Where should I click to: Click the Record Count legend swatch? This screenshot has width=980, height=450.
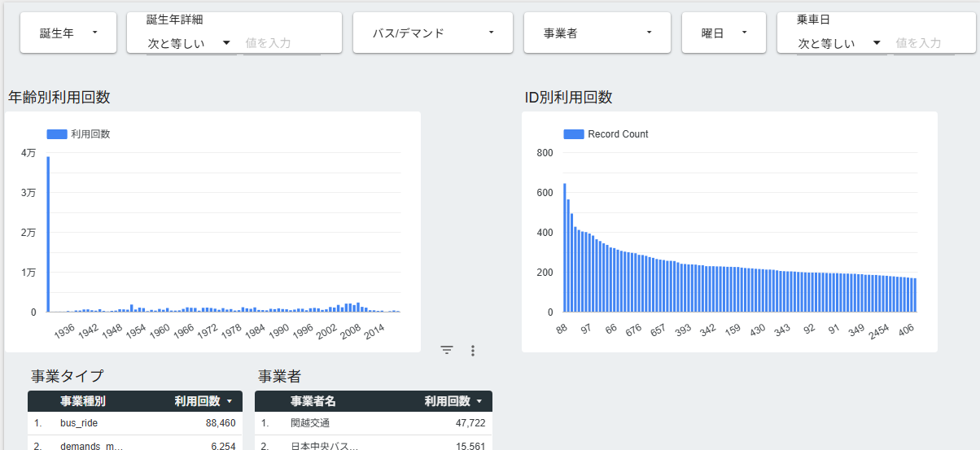[574, 134]
